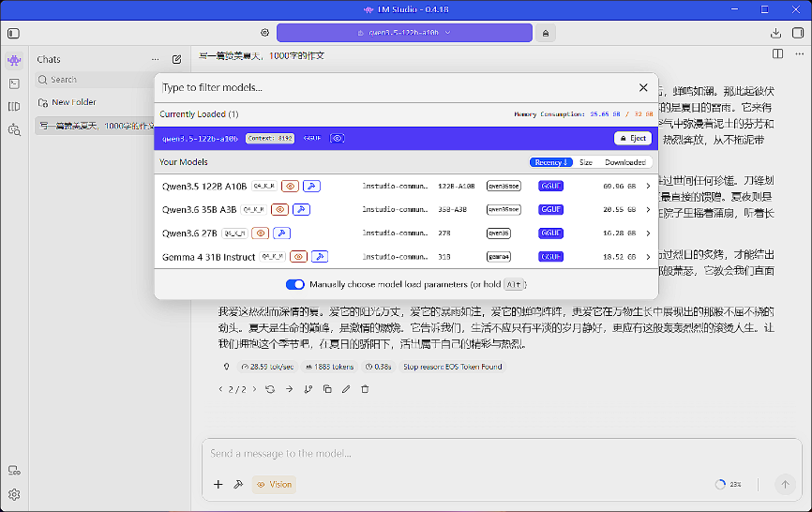
Task: Click vision eye icon on Qwen3.5 122B A10B
Action: (290, 186)
